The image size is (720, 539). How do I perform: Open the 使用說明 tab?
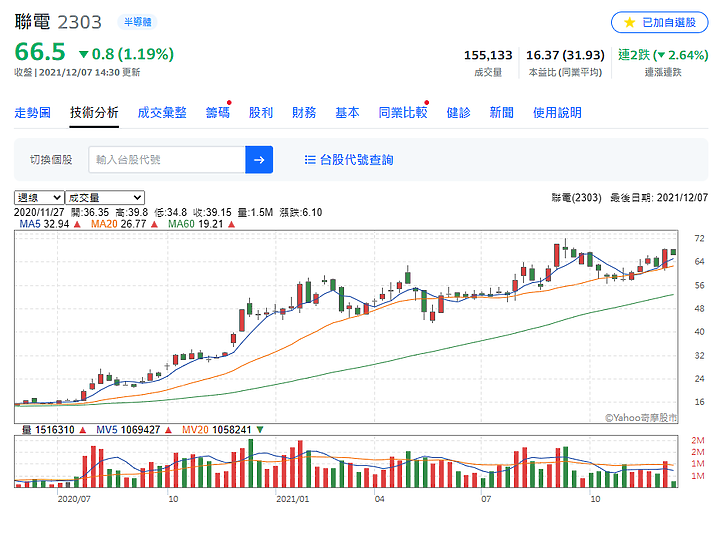(x=557, y=112)
